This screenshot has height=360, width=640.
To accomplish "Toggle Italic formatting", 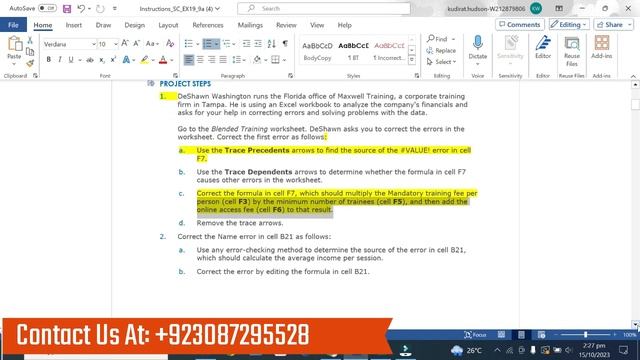I will click(60, 60).
